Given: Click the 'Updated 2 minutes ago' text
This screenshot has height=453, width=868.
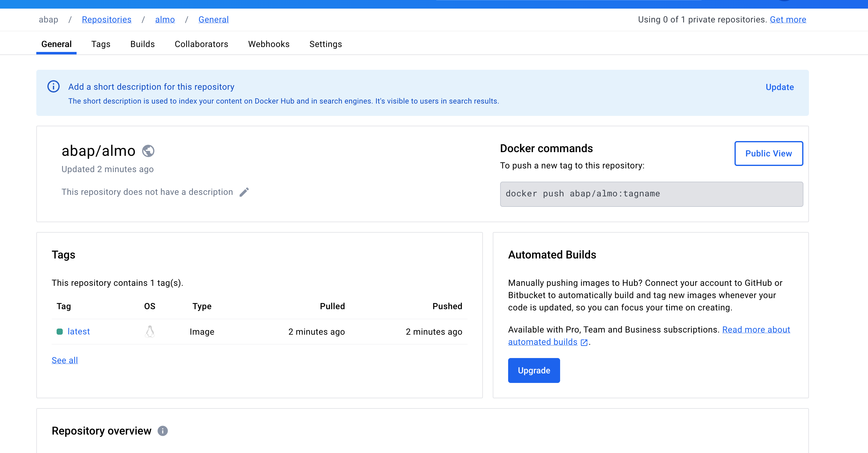Looking at the screenshot, I should click(x=107, y=169).
